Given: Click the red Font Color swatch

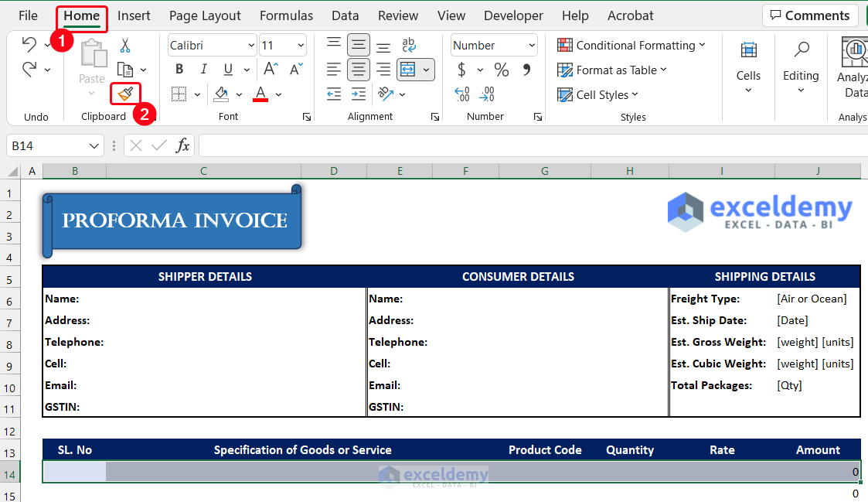Looking at the screenshot, I should point(260,94).
